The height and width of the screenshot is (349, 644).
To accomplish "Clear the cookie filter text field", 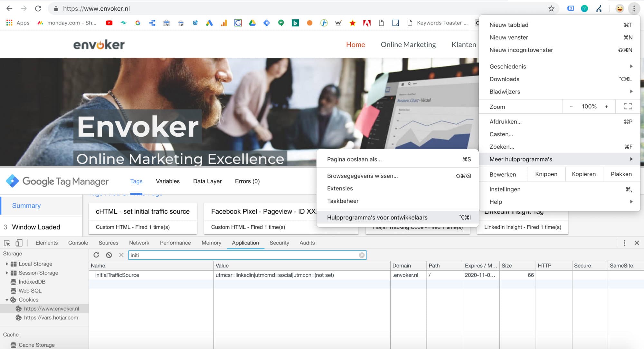I will (362, 255).
